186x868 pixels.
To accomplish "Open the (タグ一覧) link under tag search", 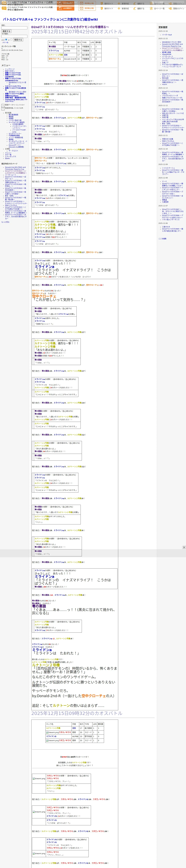I will [5, 42].
